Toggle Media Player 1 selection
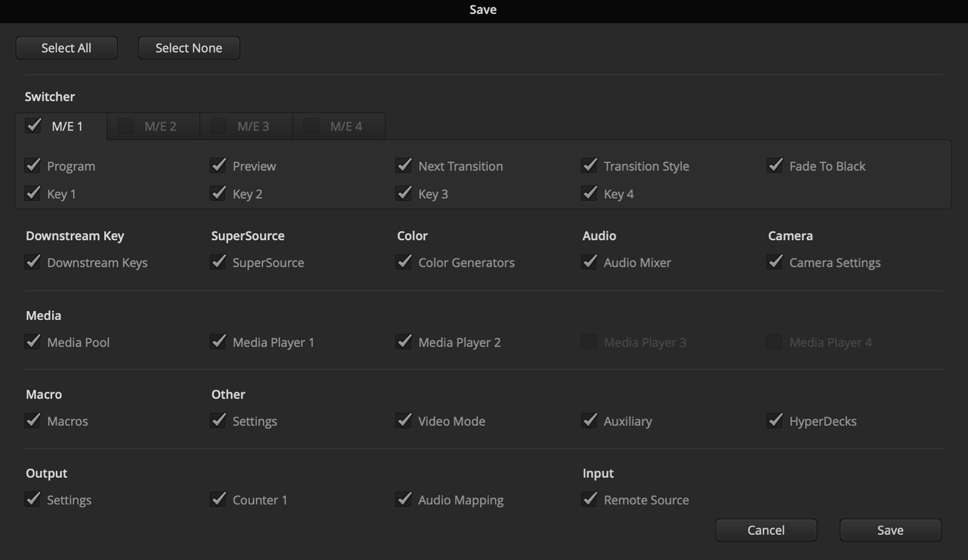968x560 pixels. click(218, 342)
